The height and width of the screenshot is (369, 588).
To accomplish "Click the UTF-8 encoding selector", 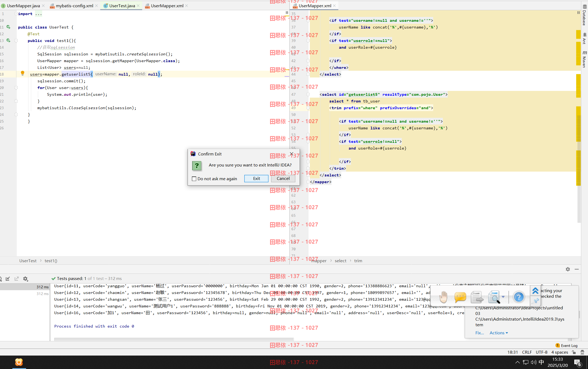I will coord(542,352).
